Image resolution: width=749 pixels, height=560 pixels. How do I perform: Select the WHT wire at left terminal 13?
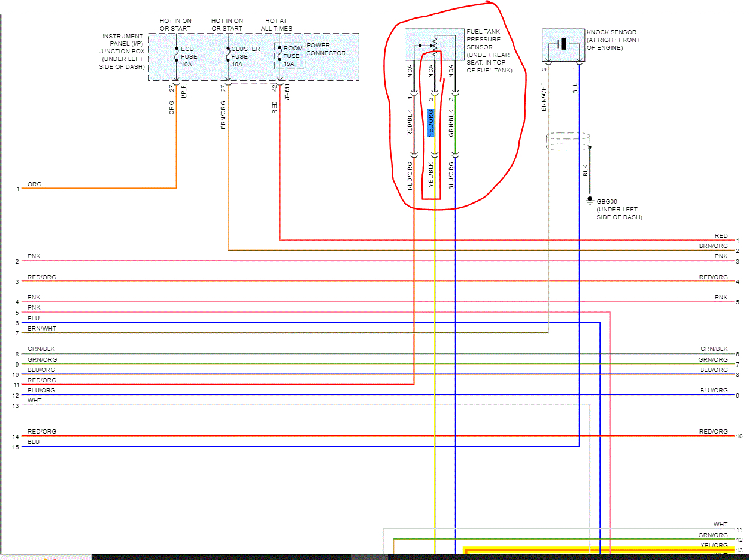pyautogui.click(x=305, y=405)
